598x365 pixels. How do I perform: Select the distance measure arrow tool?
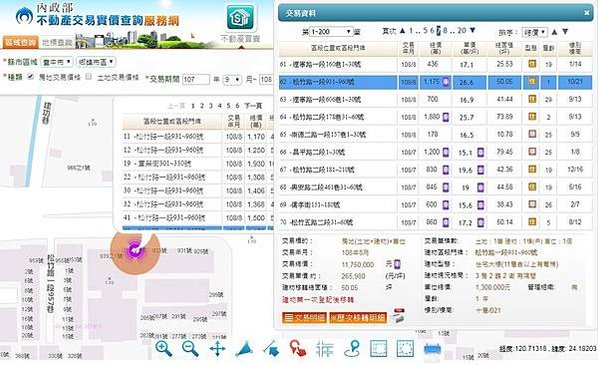(271, 349)
